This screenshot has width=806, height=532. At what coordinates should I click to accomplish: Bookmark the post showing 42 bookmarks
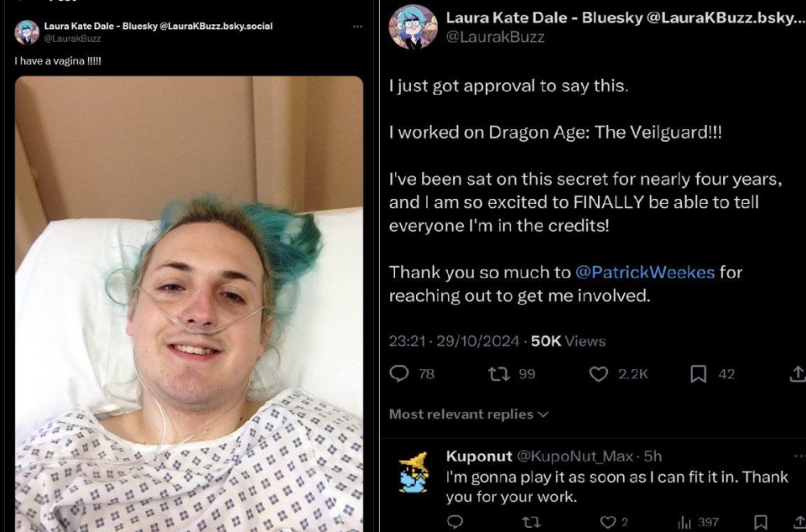pyautogui.click(x=697, y=374)
